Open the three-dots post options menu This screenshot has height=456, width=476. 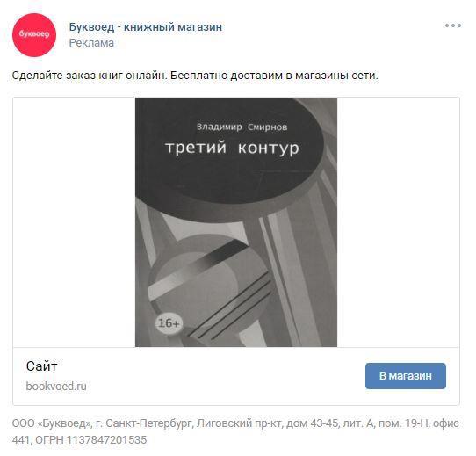[x=453, y=25]
